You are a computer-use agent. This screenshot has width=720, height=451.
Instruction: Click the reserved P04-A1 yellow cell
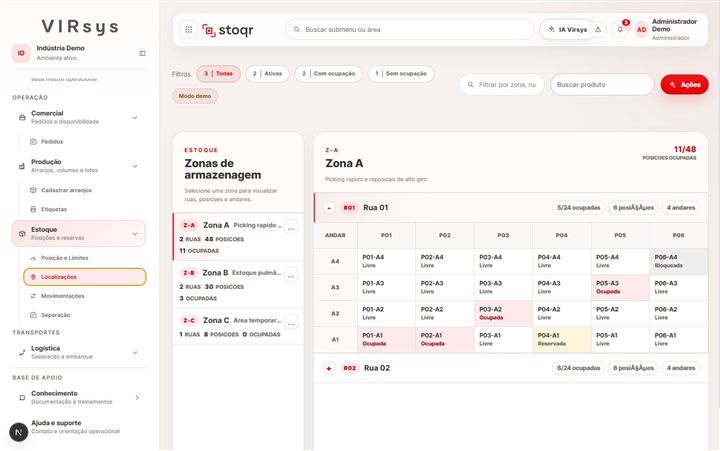[x=562, y=339]
